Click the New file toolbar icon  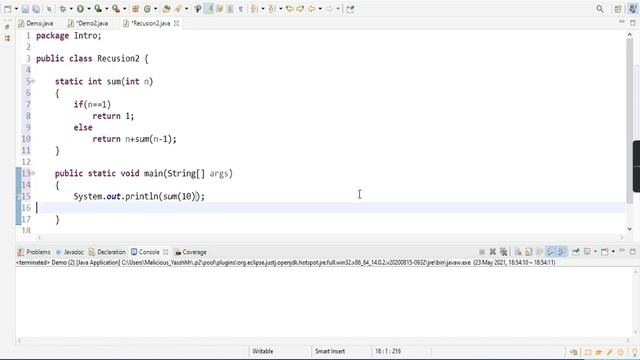(8, 9)
